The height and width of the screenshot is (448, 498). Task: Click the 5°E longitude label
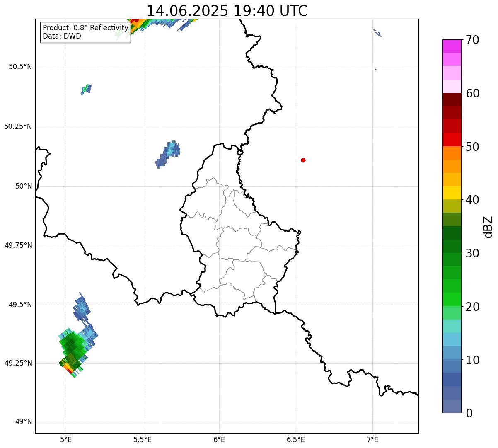(x=66, y=439)
